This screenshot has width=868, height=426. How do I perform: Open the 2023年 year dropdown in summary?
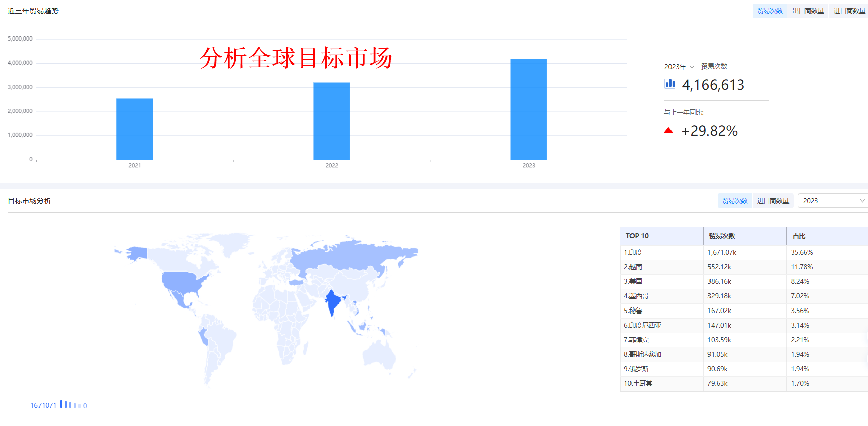(679, 67)
